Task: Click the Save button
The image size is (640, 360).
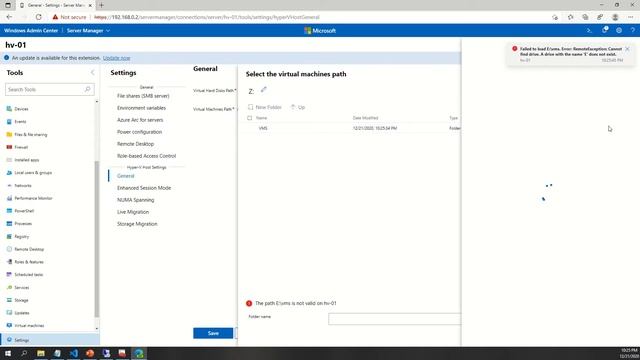Action: click(213, 333)
